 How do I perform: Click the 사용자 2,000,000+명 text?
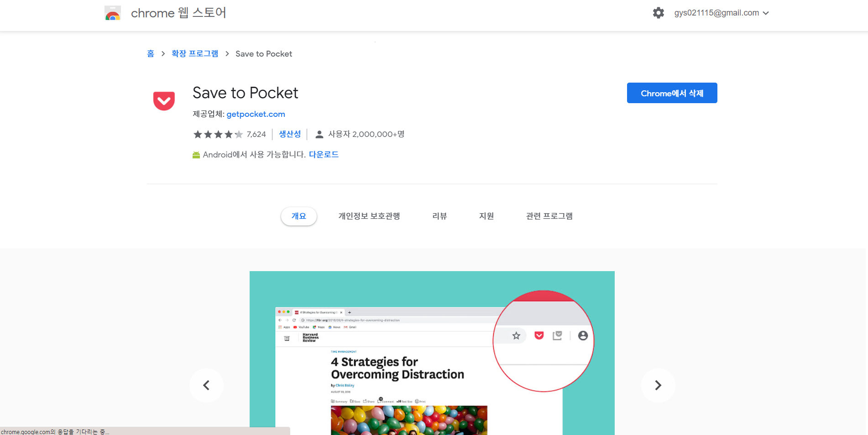click(366, 134)
